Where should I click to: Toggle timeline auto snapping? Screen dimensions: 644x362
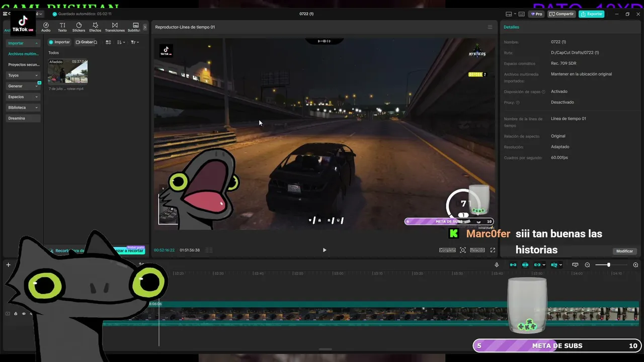pos(525,265)
